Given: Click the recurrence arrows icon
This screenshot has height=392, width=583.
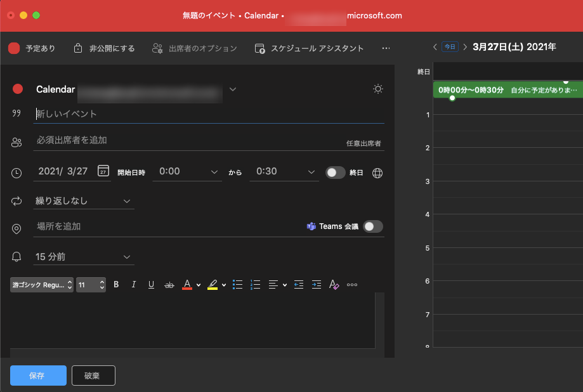Looking at the screenshot, I should 16,201.
